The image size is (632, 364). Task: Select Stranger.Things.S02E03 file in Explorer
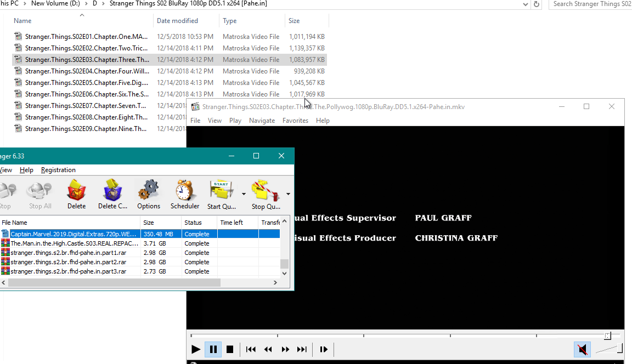click(170, 60)
